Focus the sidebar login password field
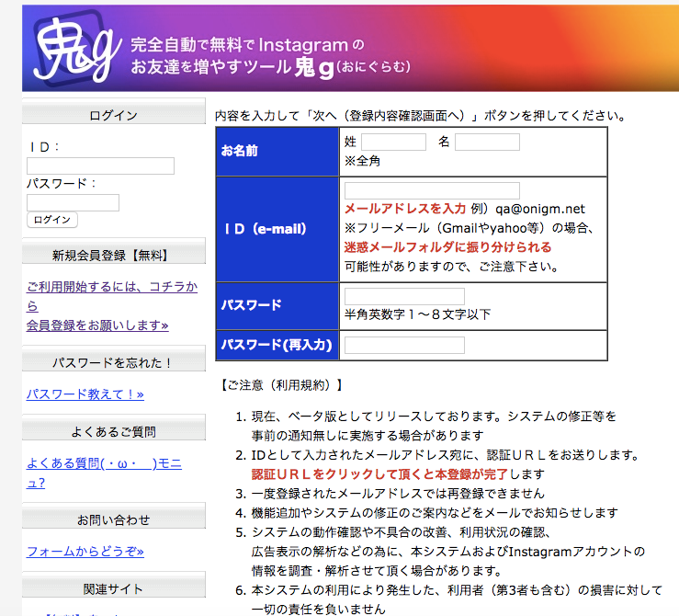Image resolution: width=679 pixels, height=616 pixels. tap(73, 202)
